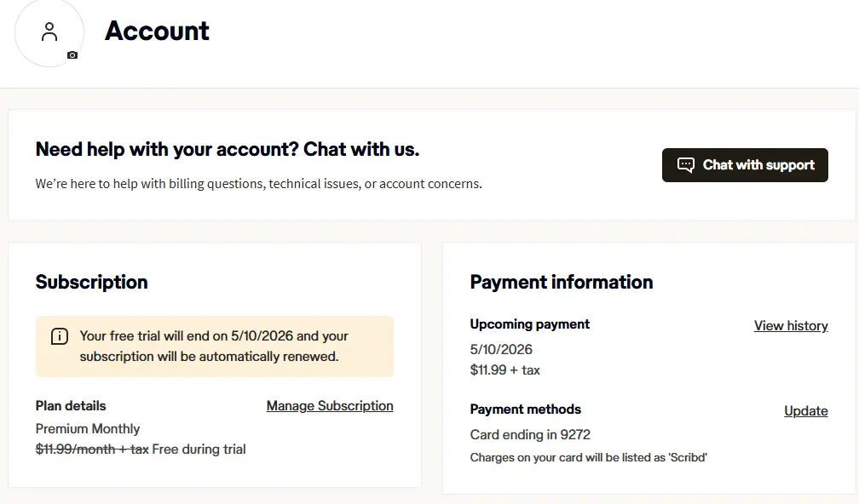Click the $11.99 + tax upcoming amount
Image resolution: width=859 pixels, height=504 pixels.
pyautogui.click(x=505, y=370)
